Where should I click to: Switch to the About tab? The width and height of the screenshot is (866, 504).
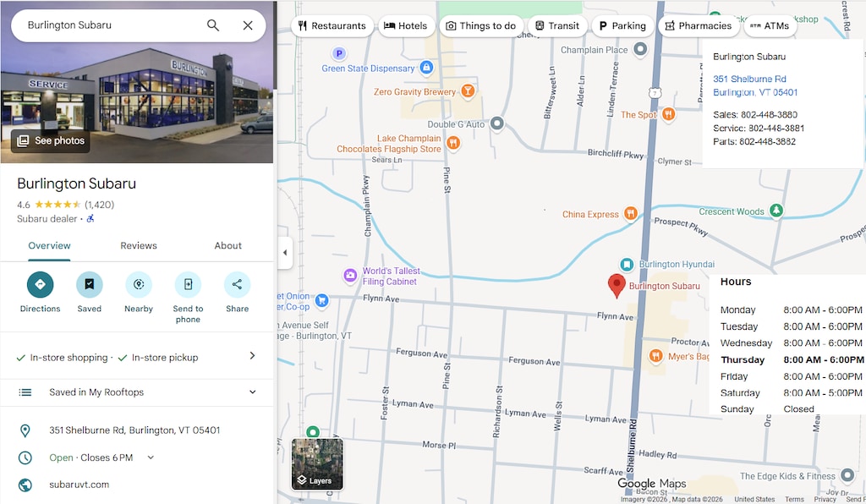227,246
